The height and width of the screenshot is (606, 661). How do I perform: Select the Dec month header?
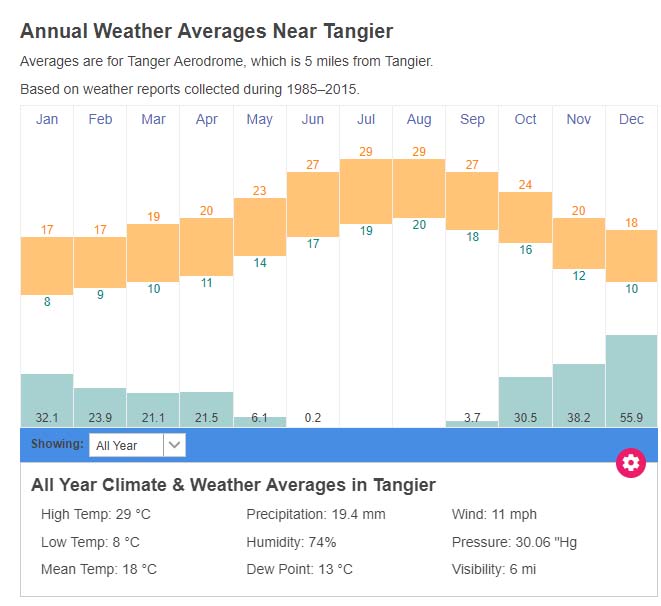click(632, 120)
